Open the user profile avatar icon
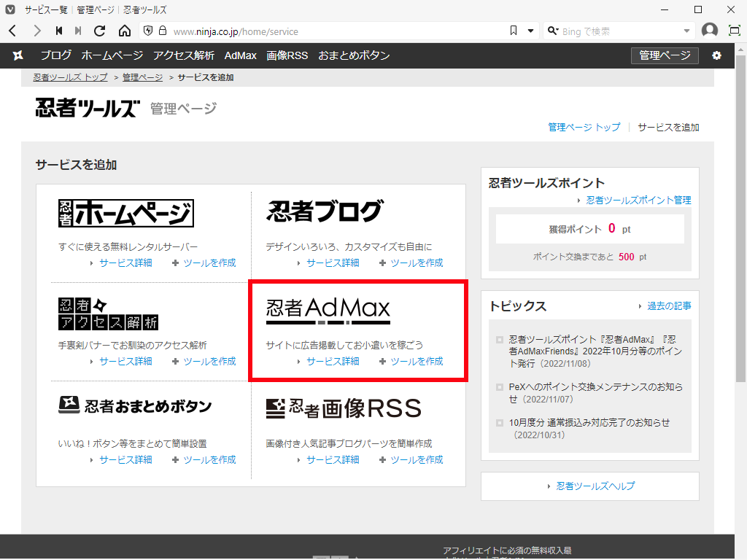The height and width of the screenshot is (560, 747). [x=710, y=31]
